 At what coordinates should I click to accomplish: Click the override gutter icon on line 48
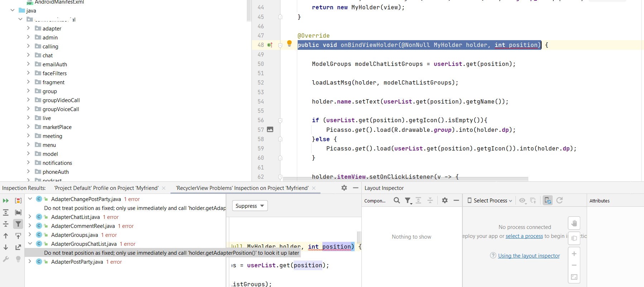tap(270, 45)
